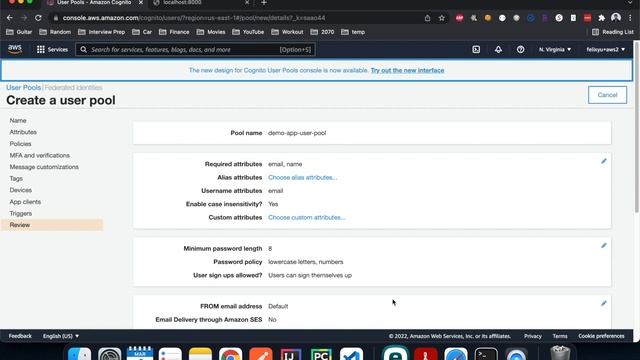
Task: Open the User Pools breadcrumb link
Action: click(x=23, y=87)
